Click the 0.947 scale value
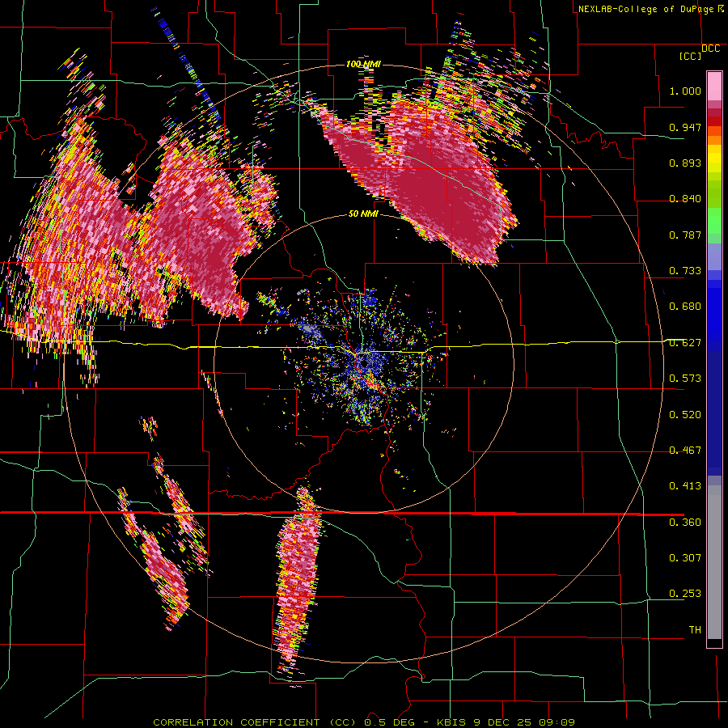The width and height of the screenshot is (728, 728). (x=685, y=127)
